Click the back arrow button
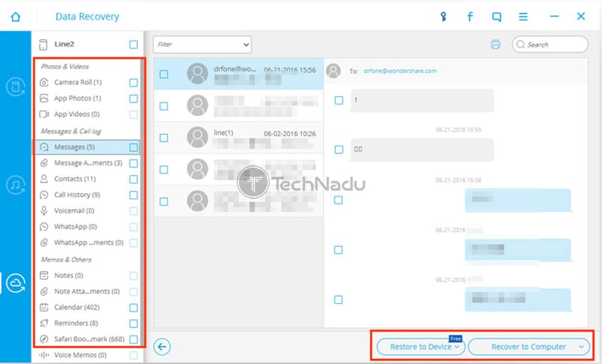 [x=162, y=347]
